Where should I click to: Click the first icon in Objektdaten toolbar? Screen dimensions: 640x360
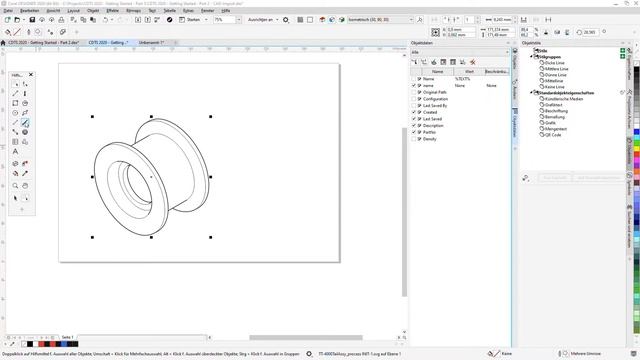[414, 62]
